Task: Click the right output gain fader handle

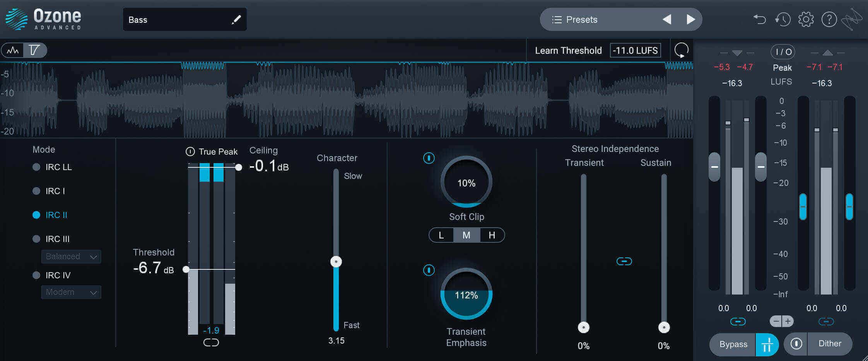Action: [x=849, y=207]
